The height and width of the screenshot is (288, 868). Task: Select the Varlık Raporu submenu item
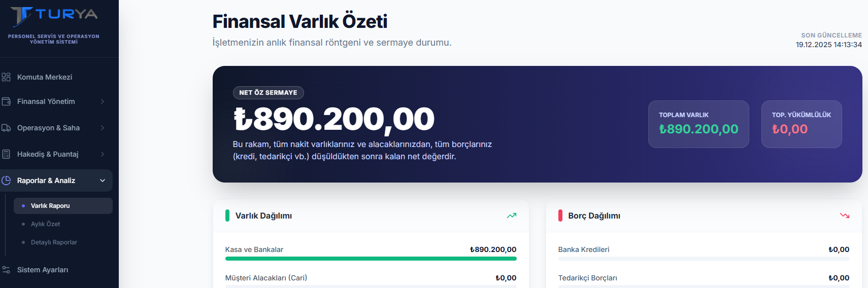[50, 206]
